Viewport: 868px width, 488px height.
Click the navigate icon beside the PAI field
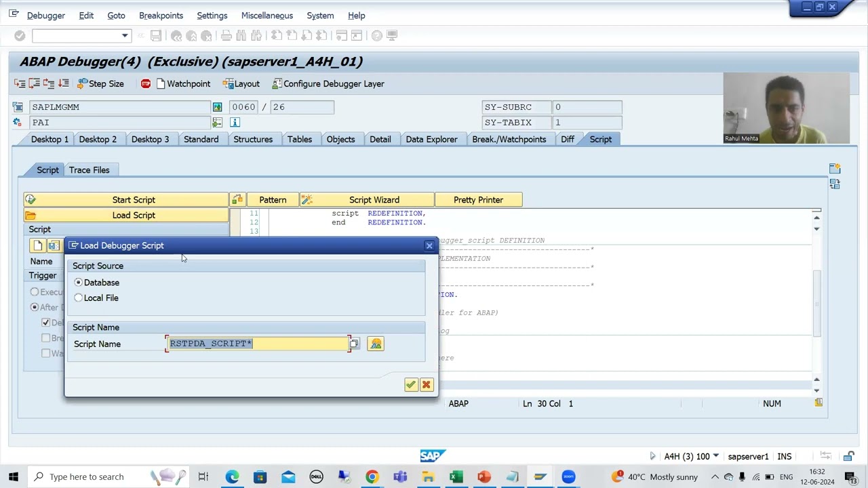point(217,123)
